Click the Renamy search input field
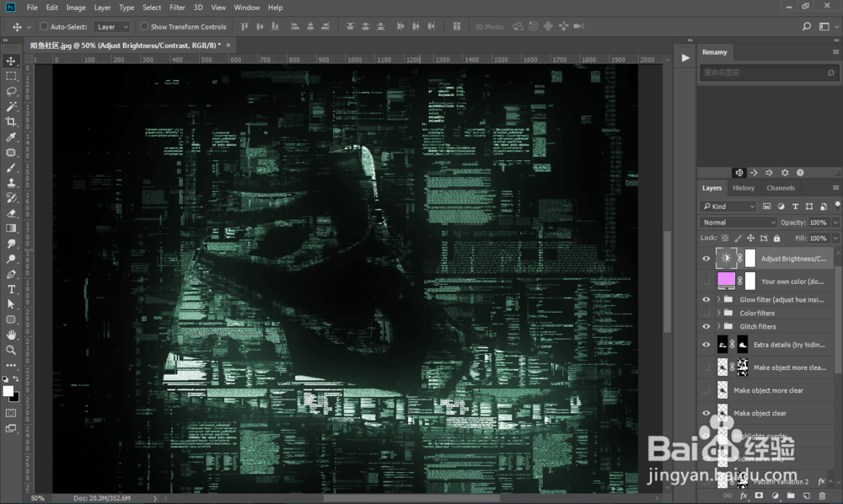 pos(769,72)
